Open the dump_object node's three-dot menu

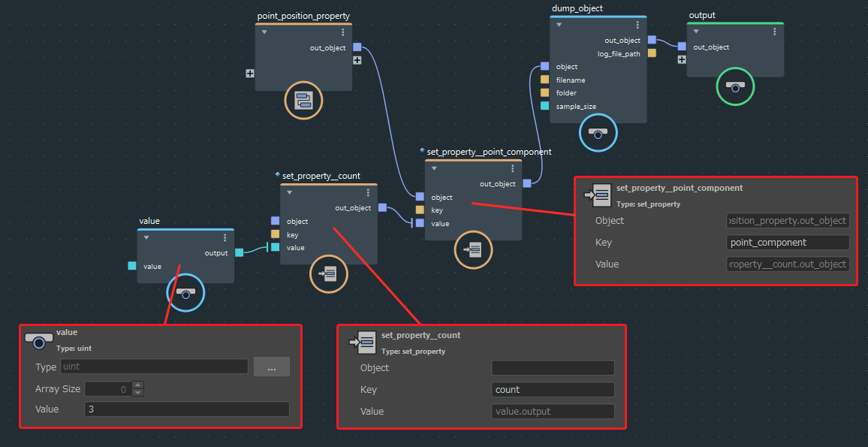(637, 25)
